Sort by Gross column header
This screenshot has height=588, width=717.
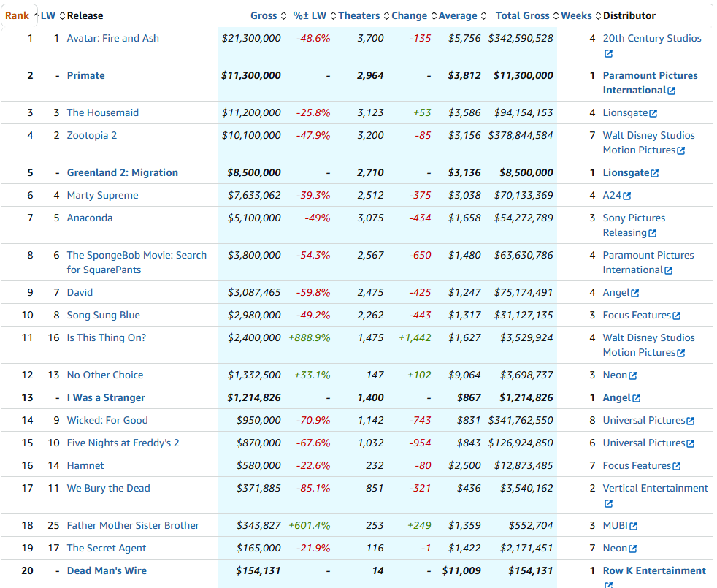coord(264,15)
